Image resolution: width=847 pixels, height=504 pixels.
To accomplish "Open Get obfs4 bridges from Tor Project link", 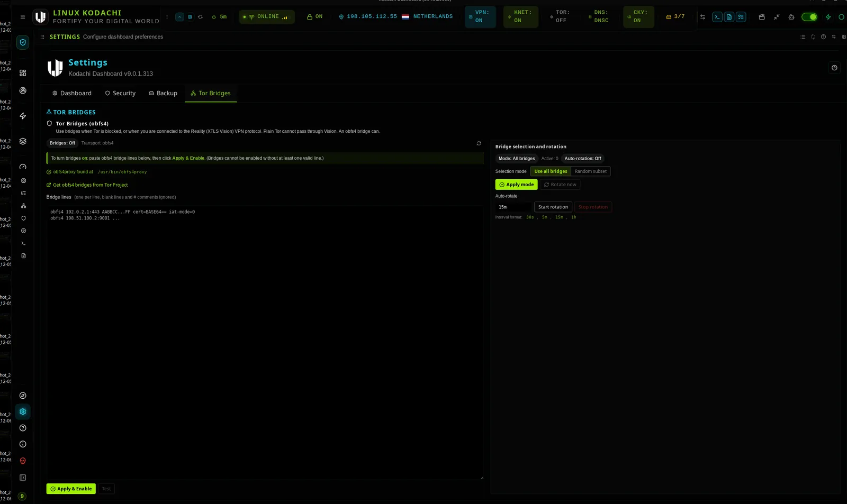I will pyautogui.click(x=87, y=185).
